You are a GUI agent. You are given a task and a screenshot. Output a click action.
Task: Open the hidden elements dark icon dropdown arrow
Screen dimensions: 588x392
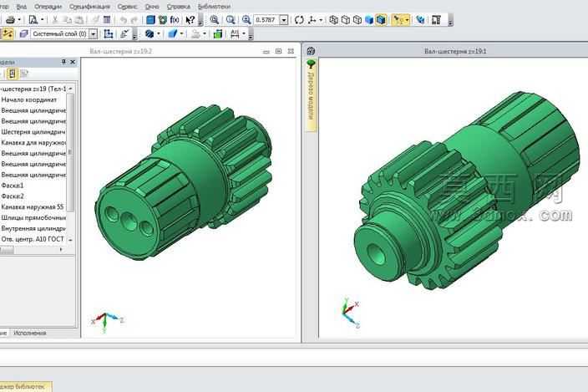click(x=159, y=34)
